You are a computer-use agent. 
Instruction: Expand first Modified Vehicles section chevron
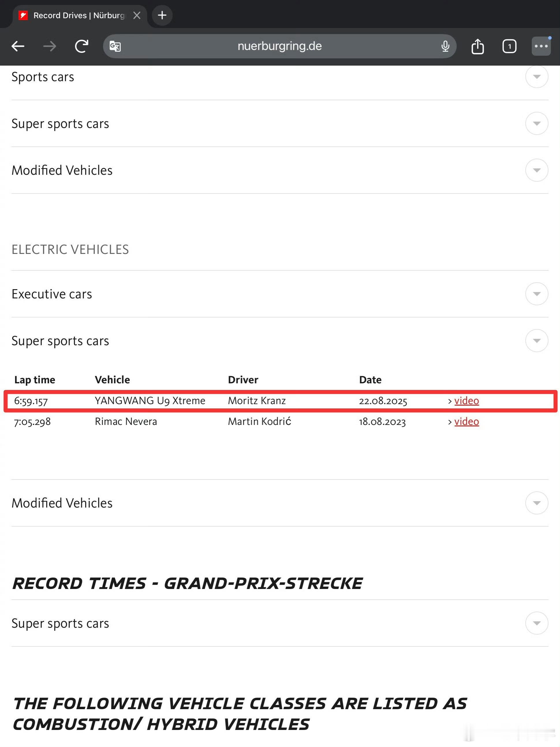[x=536, y=170]
